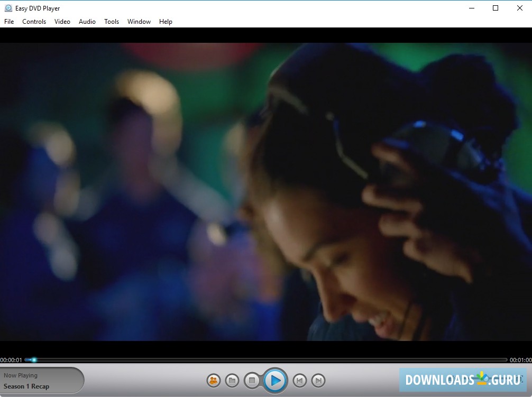532x397 pixels.
Task: Open the Help menu
Action: [166, 22]
